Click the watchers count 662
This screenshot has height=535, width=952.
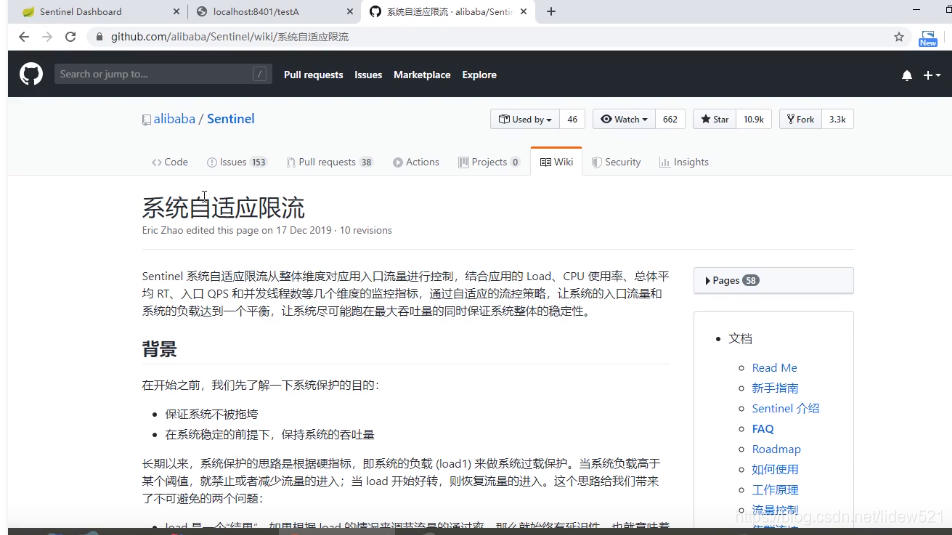pyautogui.click(x=670, y=120)
